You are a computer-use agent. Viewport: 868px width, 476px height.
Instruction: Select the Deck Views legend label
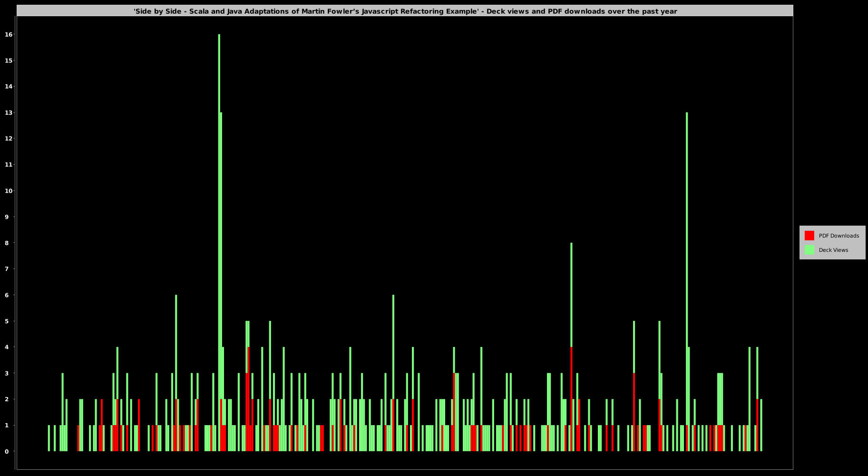coord(833,250)
